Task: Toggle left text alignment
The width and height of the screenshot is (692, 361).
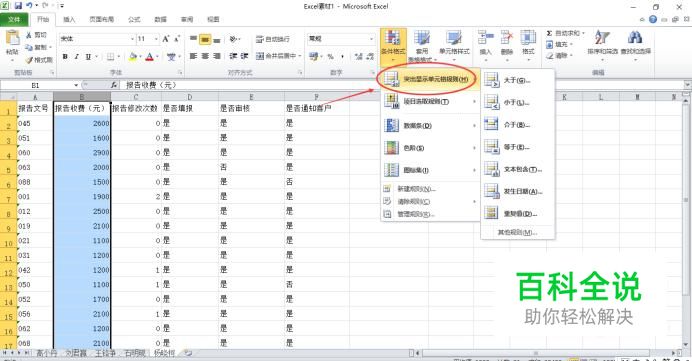Action: click(x=194, y=56)
